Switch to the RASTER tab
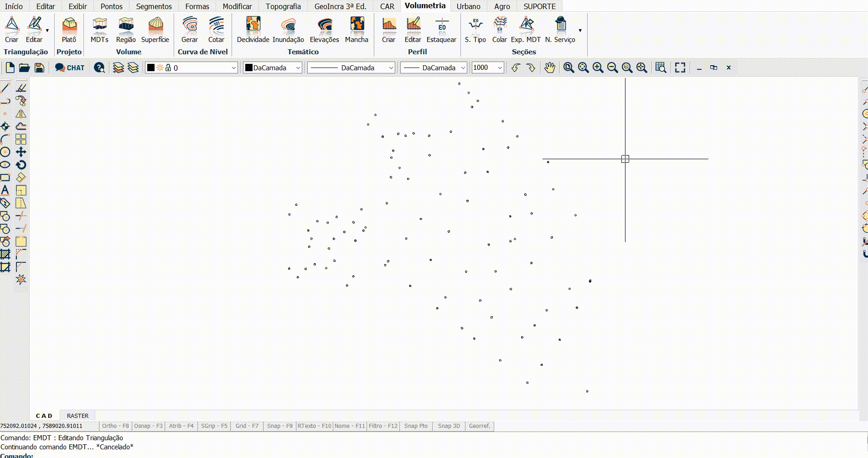The height and width of the screenshot is (458, 868). pyautogui.click(x=77, y=416)
